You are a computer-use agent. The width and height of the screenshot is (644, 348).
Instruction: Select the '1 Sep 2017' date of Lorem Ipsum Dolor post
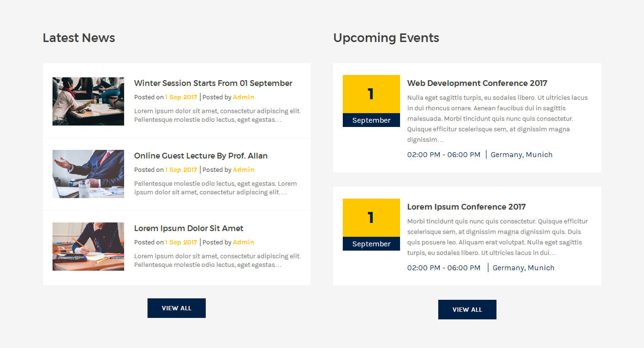181,242
